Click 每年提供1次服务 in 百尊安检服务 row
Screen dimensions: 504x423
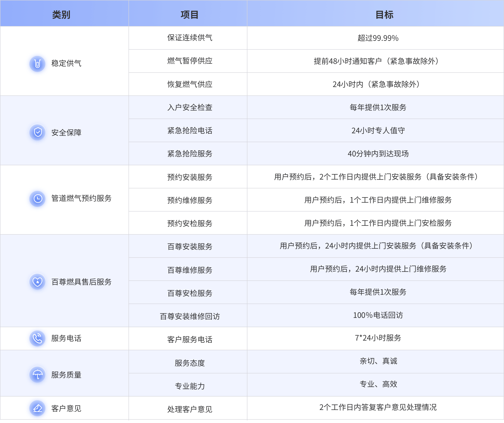click(x=378, y=292)
